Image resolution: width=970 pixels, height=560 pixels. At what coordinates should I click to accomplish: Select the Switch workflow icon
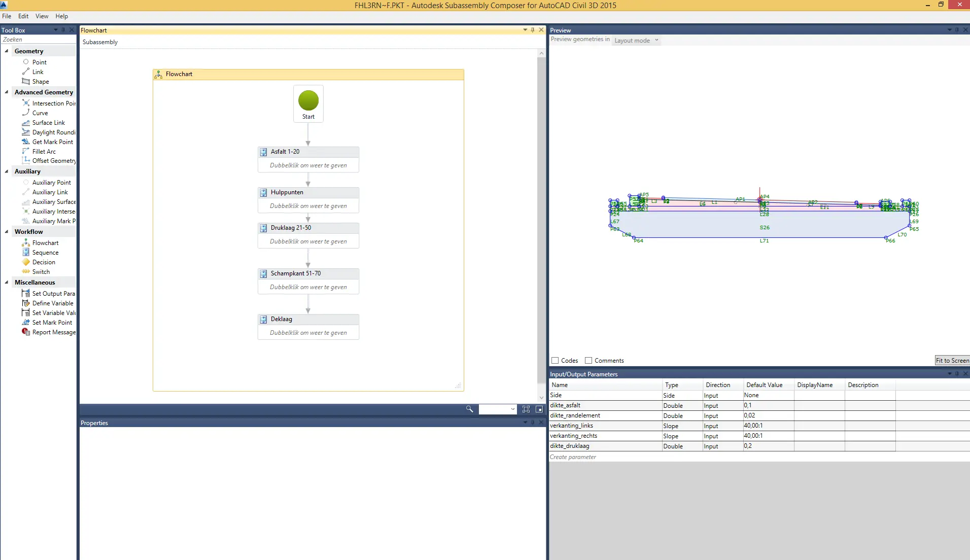coord(26,271)
